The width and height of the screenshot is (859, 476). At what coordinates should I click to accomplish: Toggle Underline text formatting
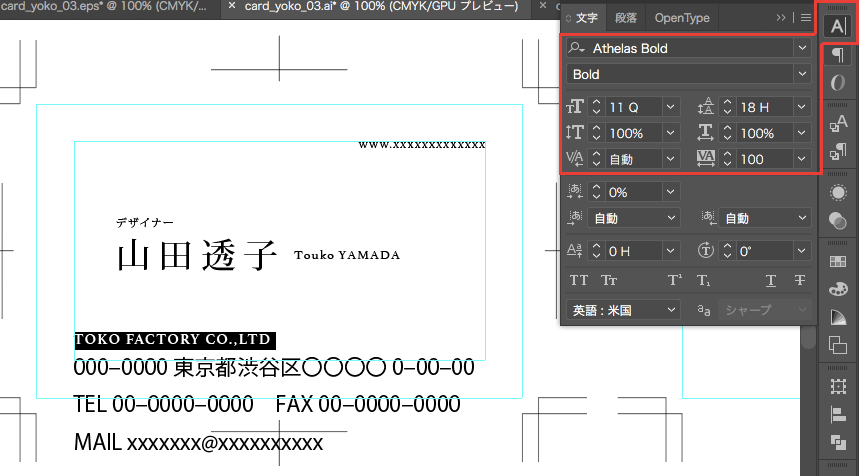pyautogui.click(x=771, y=281)
